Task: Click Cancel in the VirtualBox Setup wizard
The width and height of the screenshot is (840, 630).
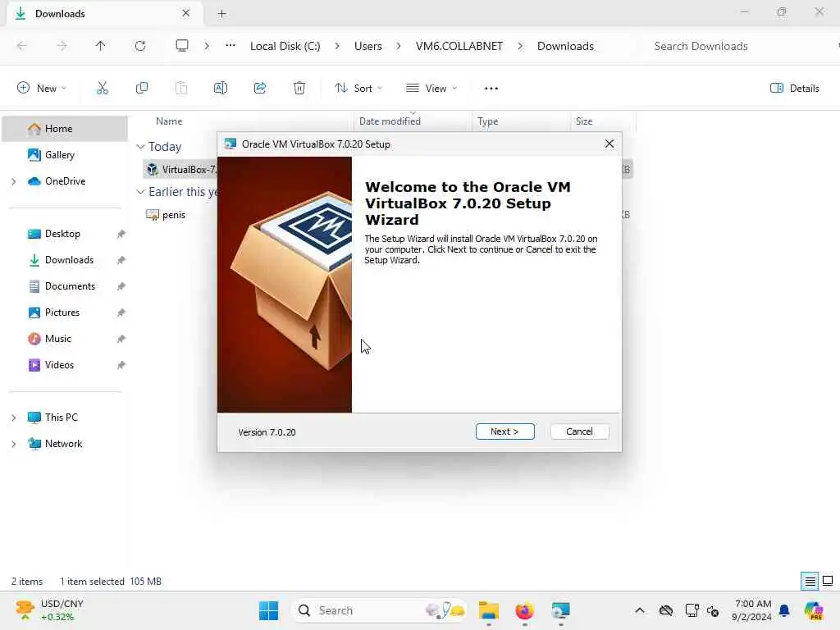Action: [580, 431]
